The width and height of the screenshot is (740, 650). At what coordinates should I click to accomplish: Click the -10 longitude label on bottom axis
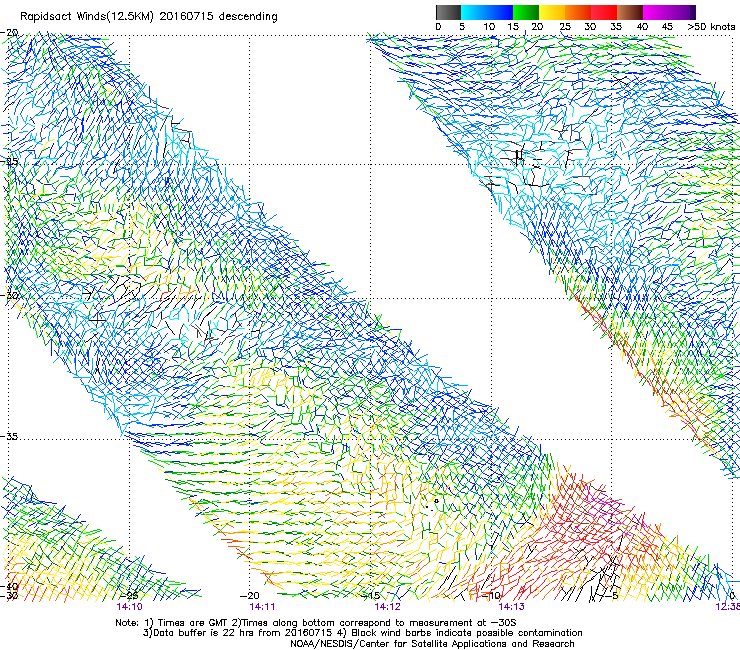coord(491,596)
